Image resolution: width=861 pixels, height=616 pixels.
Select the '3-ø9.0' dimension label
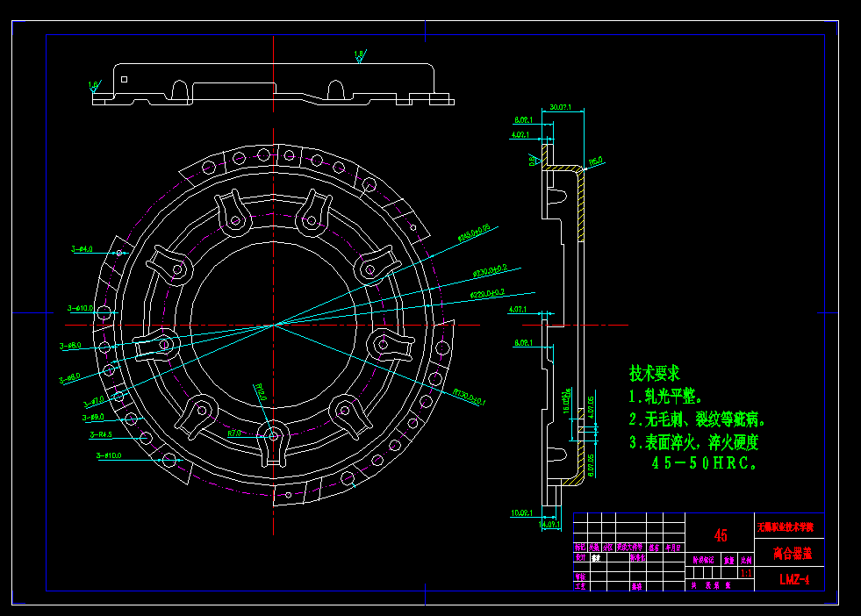coord(93,418)
